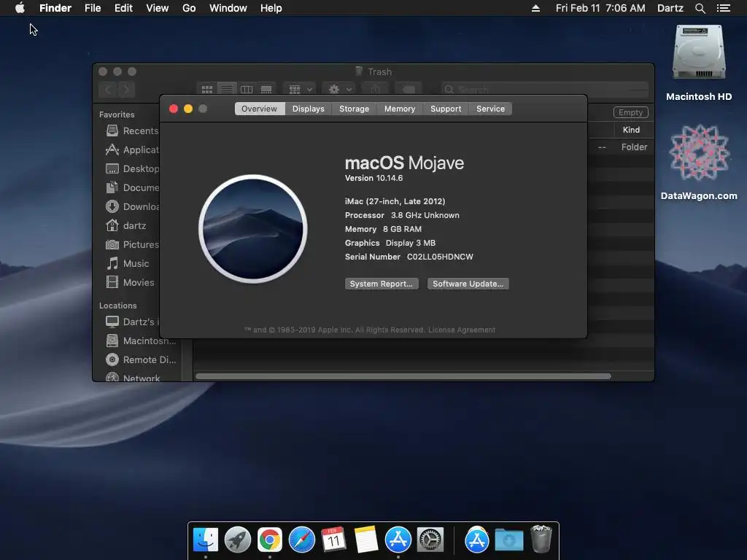Open the Action gear dropdown in Trash toolbar
This screenshot has width=747, height=560.
click(340, 89)
